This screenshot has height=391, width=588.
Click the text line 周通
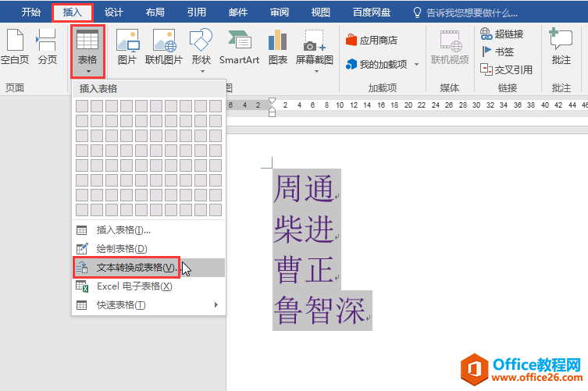[304, 189]
